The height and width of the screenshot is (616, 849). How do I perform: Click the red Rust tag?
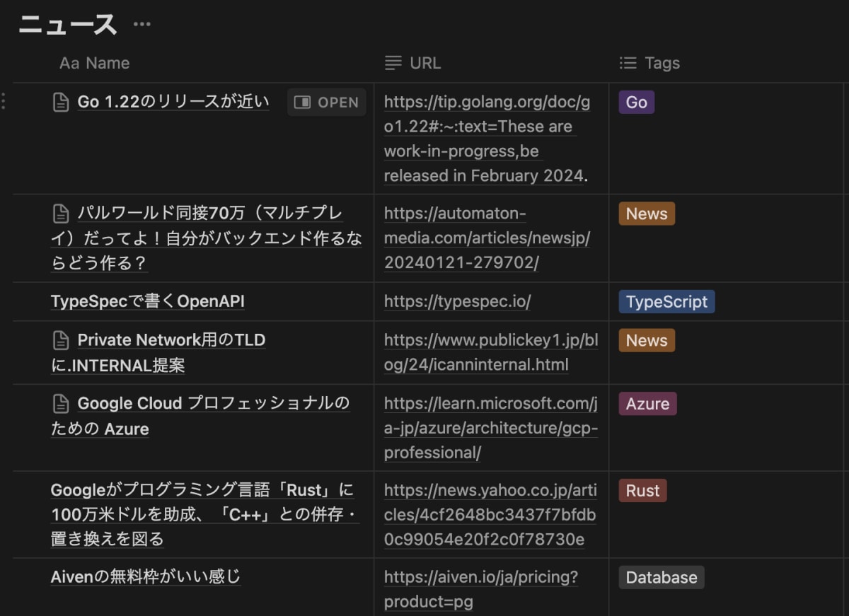click(642, 491)
